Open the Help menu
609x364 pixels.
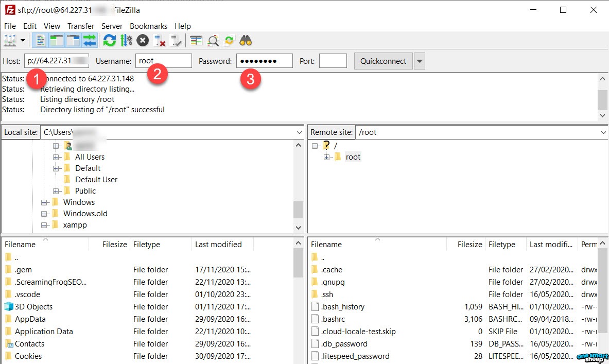[183, 26]
